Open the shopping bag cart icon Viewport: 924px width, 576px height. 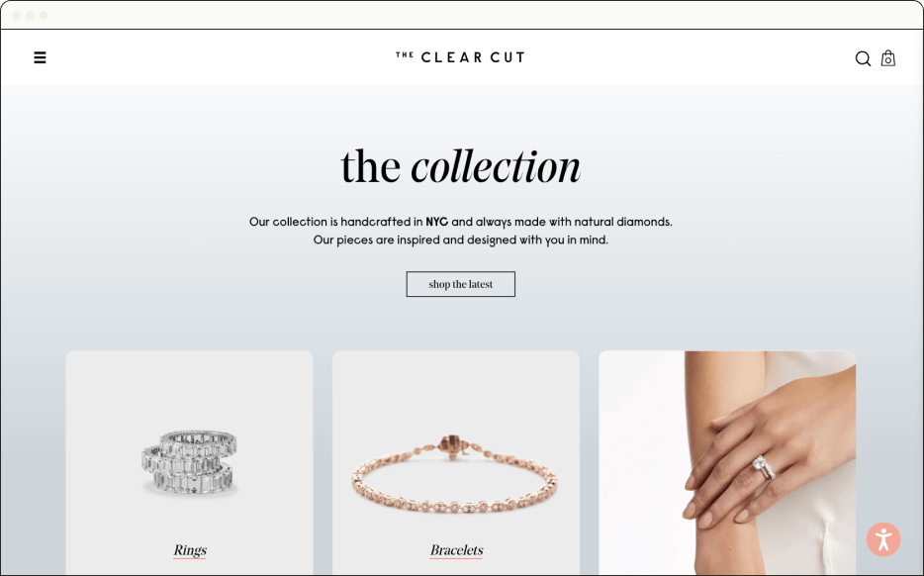(x=888, y=57)
